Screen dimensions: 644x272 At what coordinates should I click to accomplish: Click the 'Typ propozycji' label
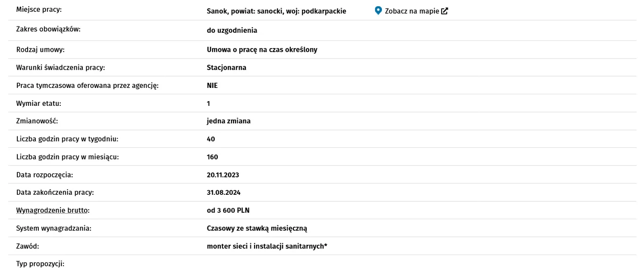(x=41, y=264)
